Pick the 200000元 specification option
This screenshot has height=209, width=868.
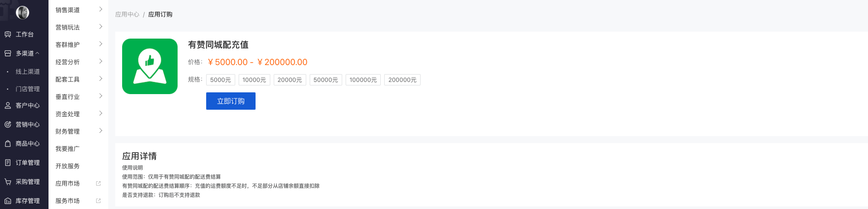coord(402,80)
